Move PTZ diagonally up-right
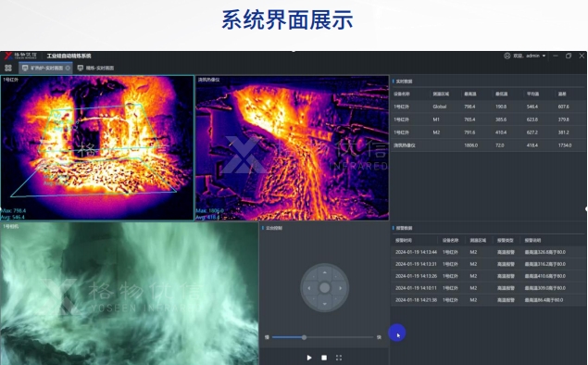The height and width of the screenshot is (365, 588). coord(335,277)
